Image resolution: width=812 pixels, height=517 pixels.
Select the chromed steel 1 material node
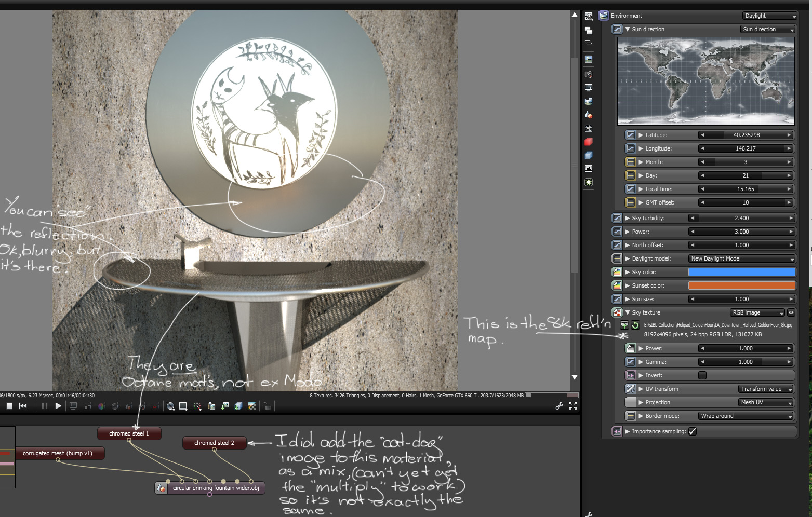point(129,433)
